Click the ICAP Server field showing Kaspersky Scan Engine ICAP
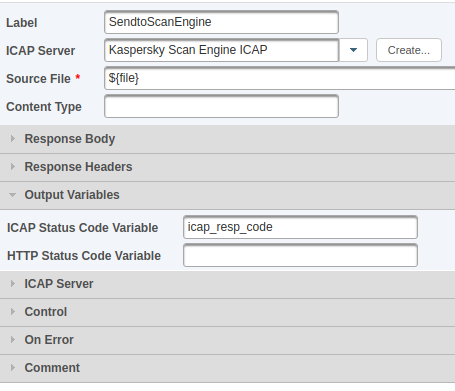Screen dimensions: 455x391 [x=222, y=50]
